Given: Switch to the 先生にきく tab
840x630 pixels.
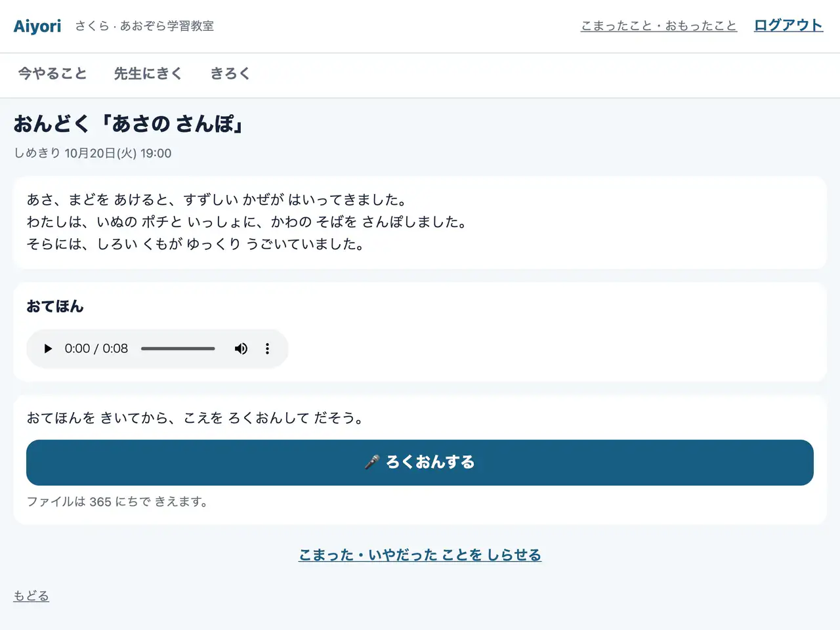Looking at the screenshot, I should click(x=148, y=73).
